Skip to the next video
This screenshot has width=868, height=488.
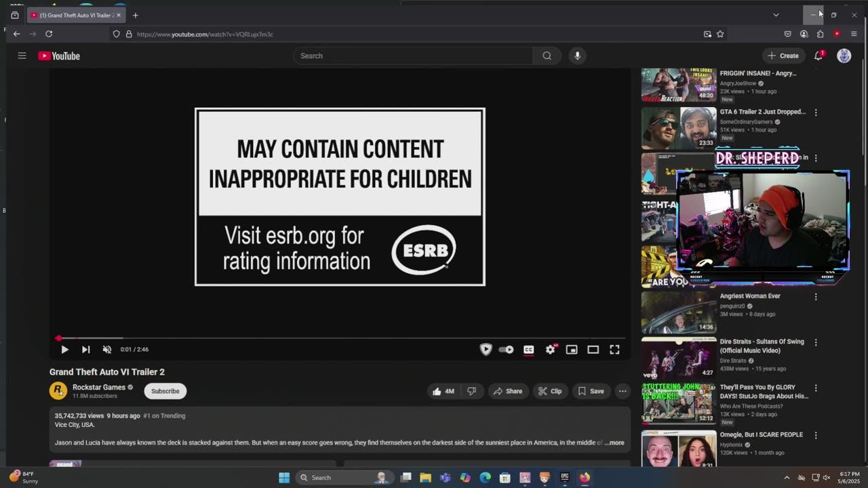pos(85,350)
